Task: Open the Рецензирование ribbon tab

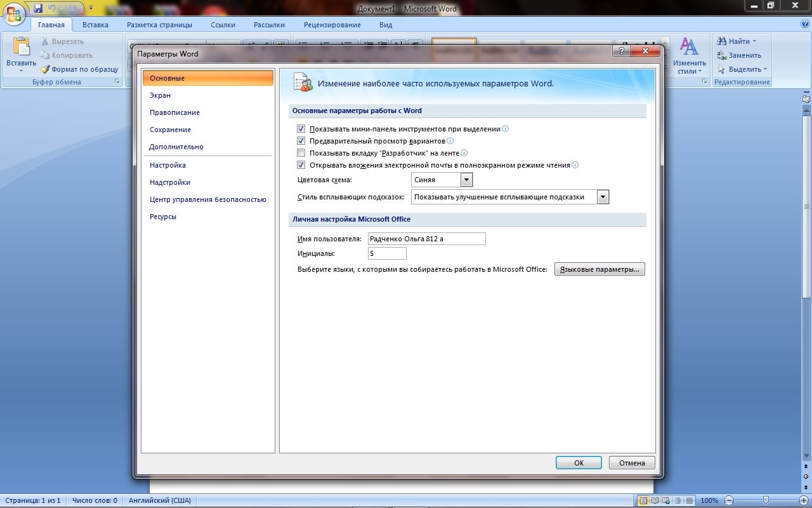Action: (x=332, y=25)
